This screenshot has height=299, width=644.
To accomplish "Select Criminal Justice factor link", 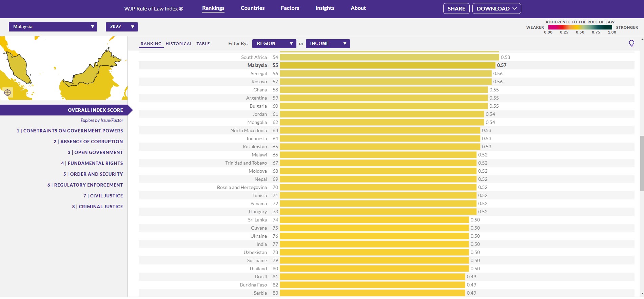I will coord(97,207).
